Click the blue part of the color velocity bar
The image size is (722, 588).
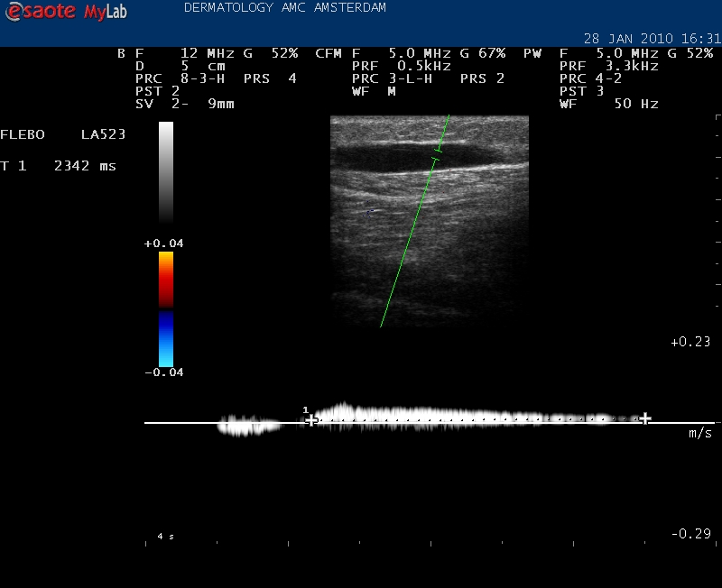point(166,338)
